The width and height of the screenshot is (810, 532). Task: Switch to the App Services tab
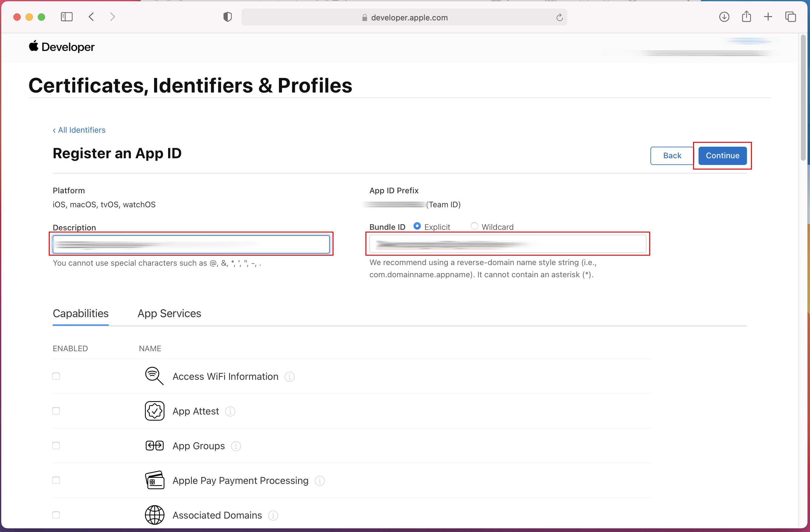coord(169,313)
